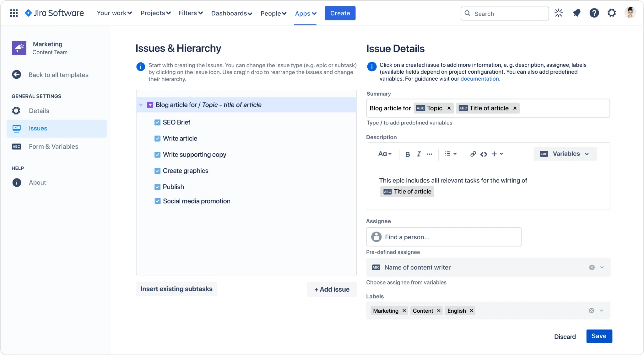Open the Your work menu
This screenshot has width=644, height=355.
[x=114, y=13]
